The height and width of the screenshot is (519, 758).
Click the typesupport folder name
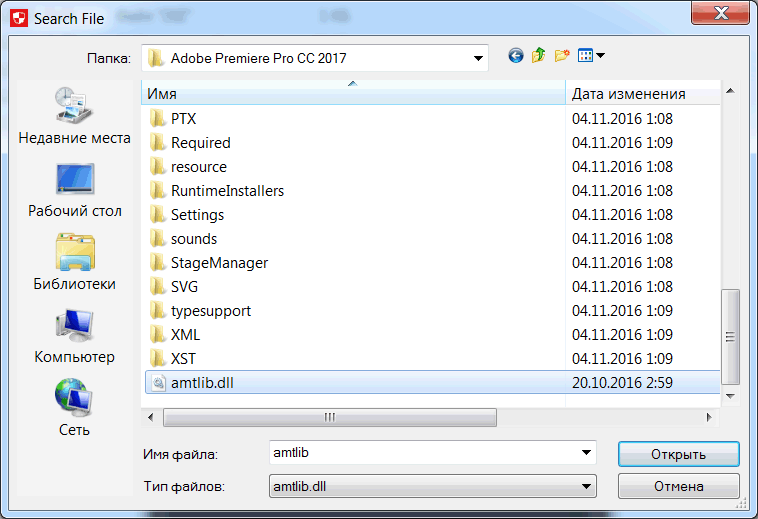pyautogui.click(x=211, y=311)
